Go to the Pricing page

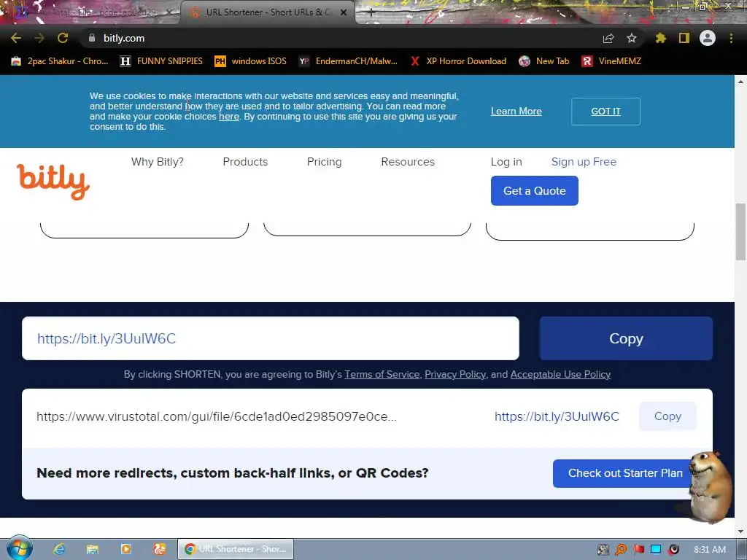tap(325, 162)
